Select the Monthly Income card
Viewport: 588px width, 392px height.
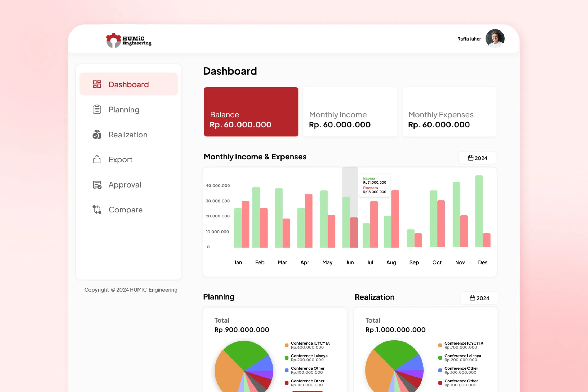350,112
